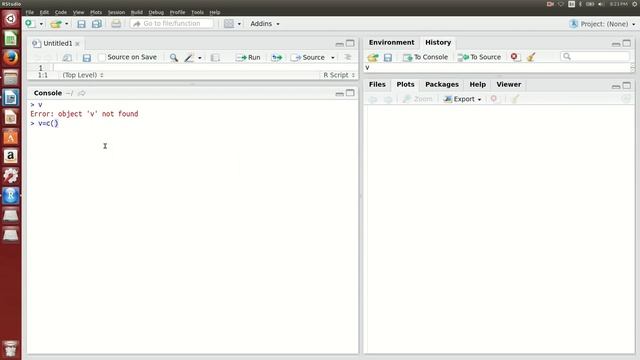Open System Settings from the dock
Image resolution: width=640 pixels, height=360 pixels.
(x=11, y=176)
